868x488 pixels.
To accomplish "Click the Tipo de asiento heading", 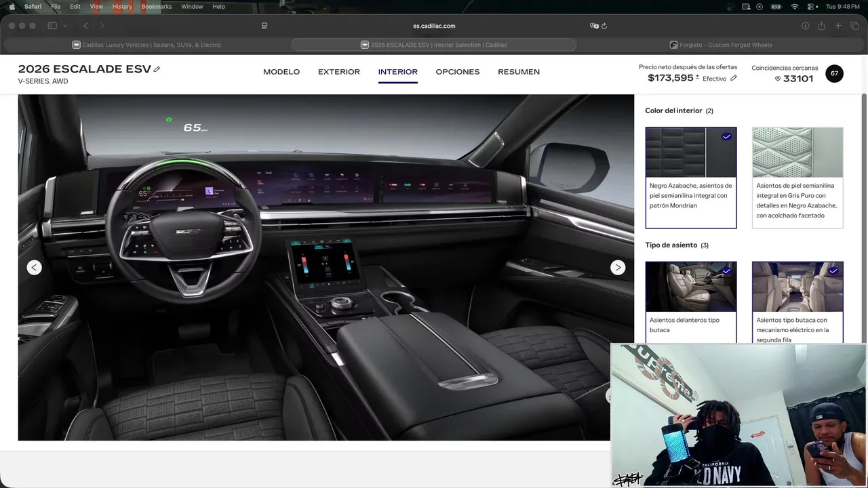I will click(671, 245).
